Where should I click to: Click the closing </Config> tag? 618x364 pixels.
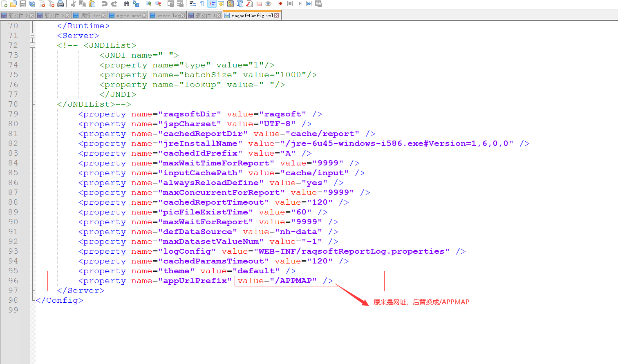pos(60,300)
